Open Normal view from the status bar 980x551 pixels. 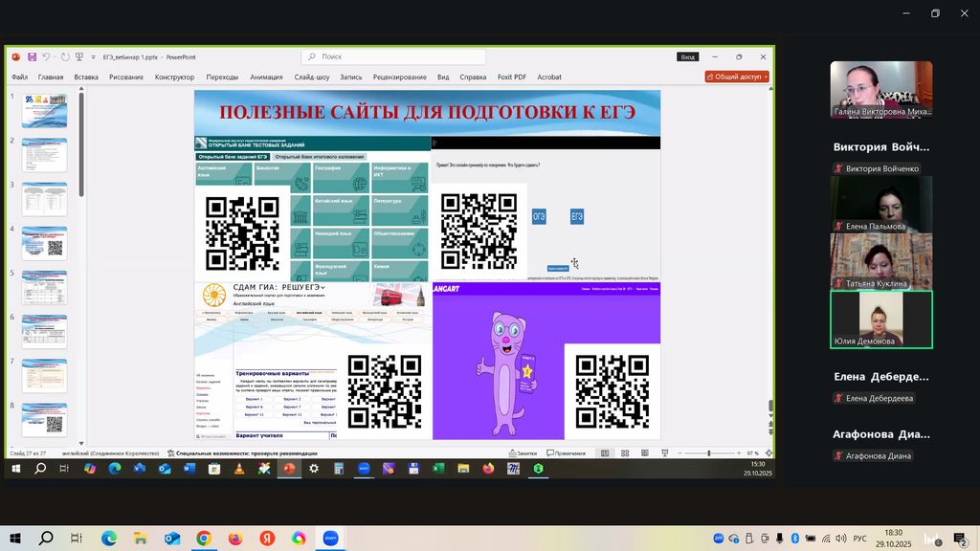[604, 453]
